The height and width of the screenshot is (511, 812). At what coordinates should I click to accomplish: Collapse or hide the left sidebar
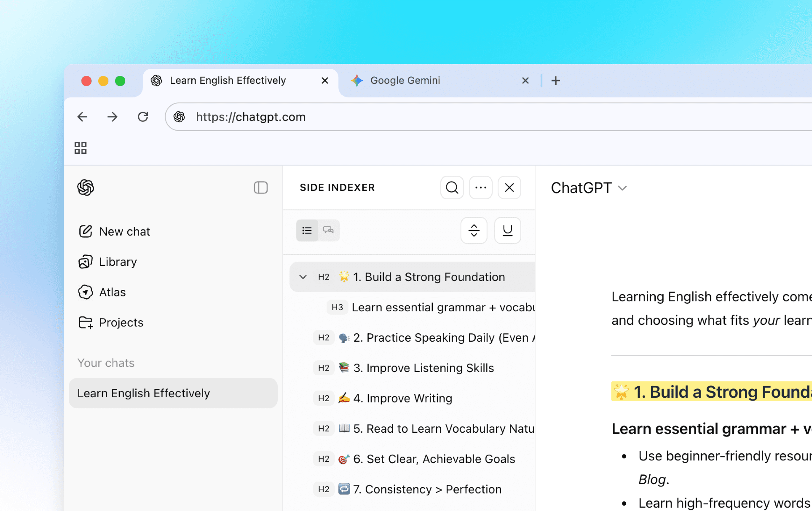click(260, 188)
